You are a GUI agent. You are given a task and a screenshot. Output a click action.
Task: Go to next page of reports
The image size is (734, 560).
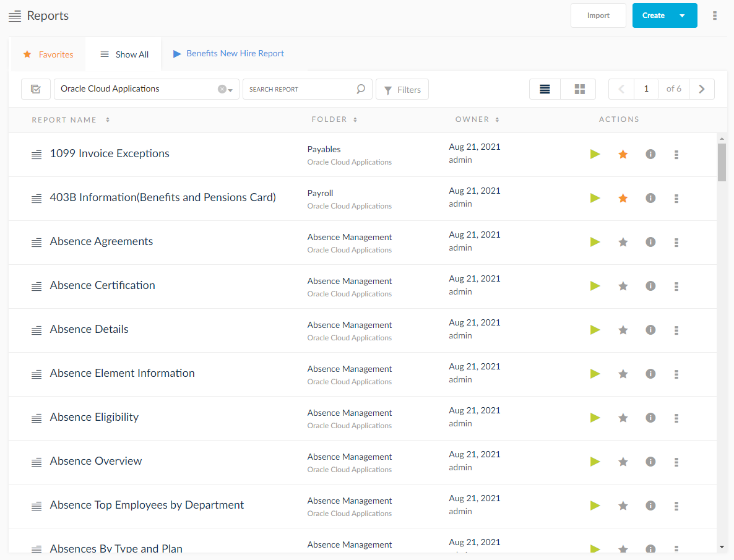pyautogui.click(x=701, y=88)
